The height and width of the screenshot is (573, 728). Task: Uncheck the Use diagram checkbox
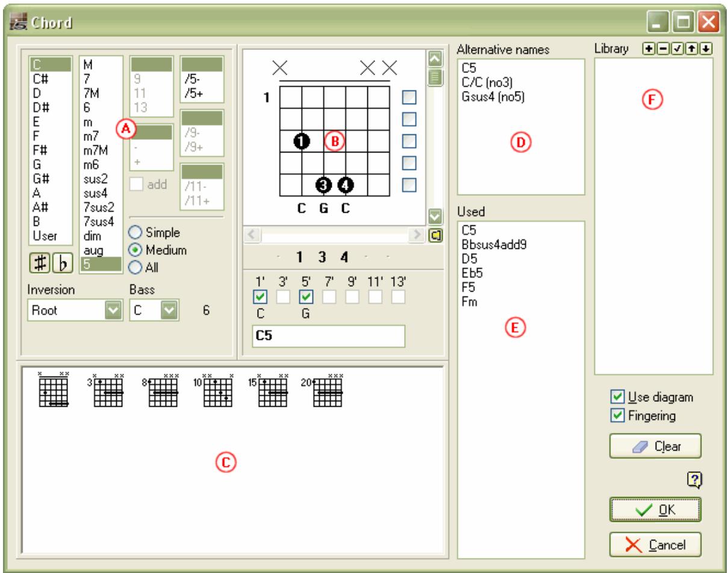(616, 397)
